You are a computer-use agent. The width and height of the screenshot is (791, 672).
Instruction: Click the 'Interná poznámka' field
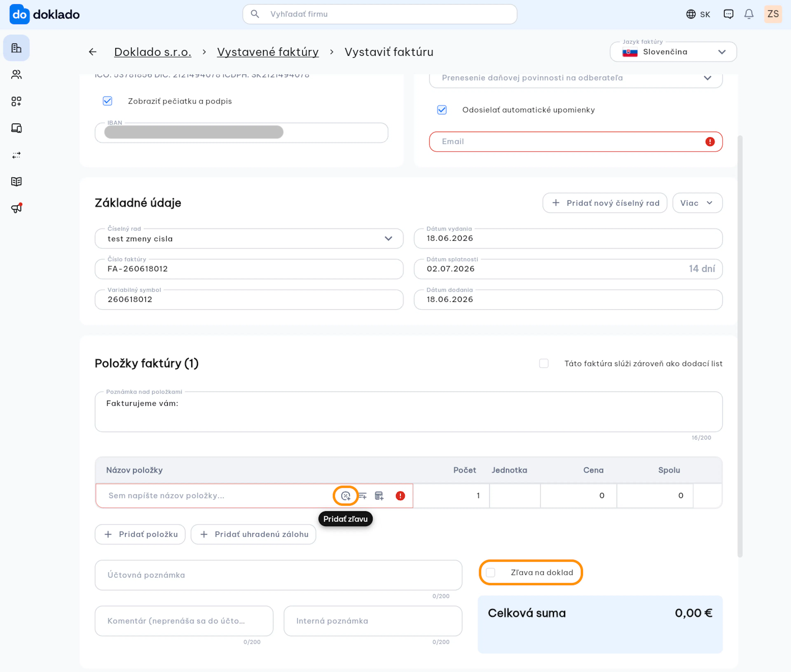pos(373,621)
